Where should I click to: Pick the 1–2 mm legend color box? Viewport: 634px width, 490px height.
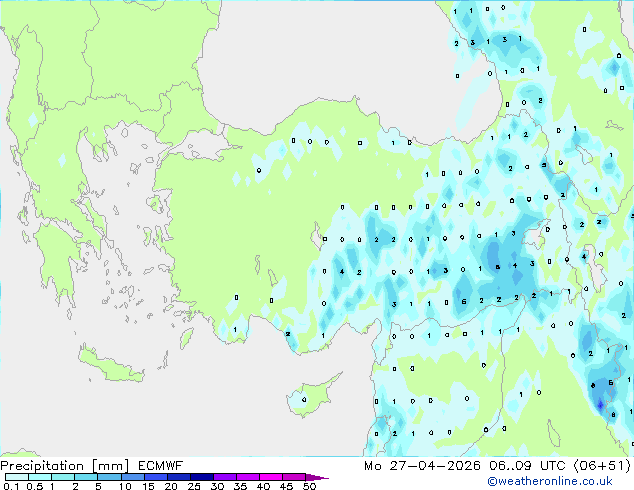[63, 477]
